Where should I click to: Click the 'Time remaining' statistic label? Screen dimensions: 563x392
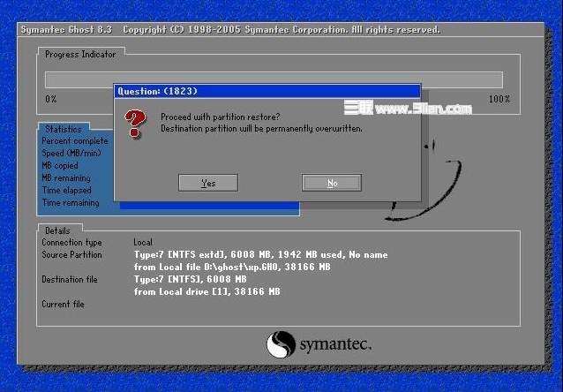pyautogui.click(x=71, y=203)
